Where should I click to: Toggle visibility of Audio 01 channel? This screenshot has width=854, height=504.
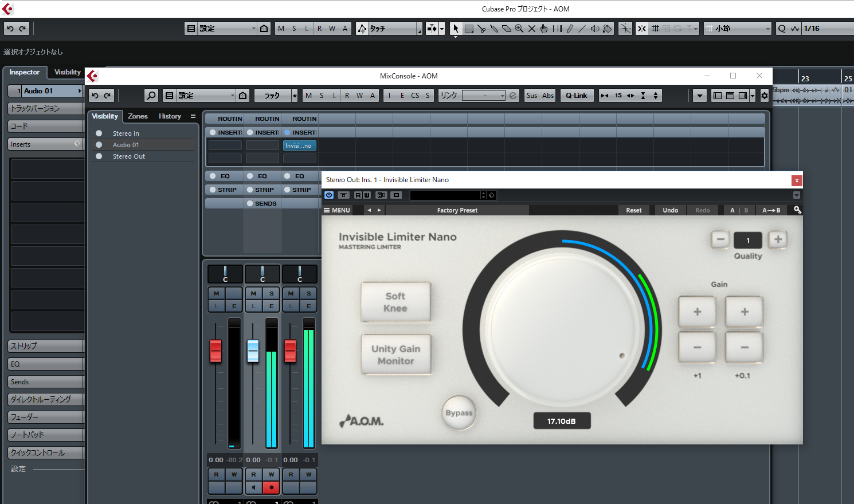99,145
